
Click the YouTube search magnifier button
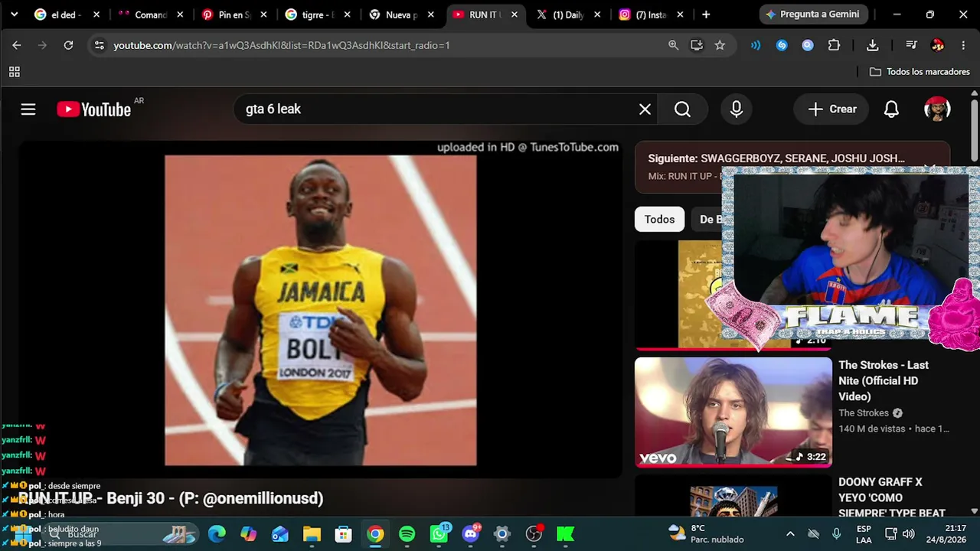682,109
